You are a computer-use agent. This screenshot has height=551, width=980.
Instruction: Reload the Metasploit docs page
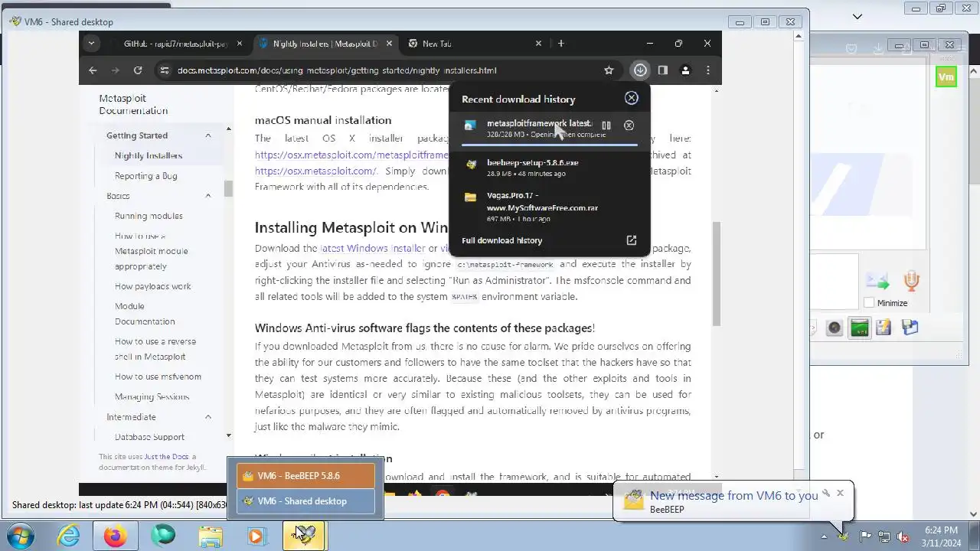pyautogui.click(x=138, y=70)
